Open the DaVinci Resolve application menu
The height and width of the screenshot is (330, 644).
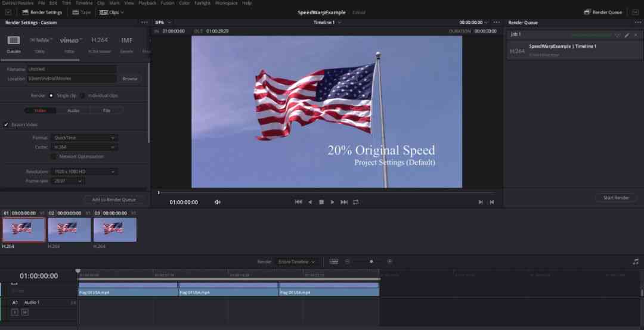point(18,3)
